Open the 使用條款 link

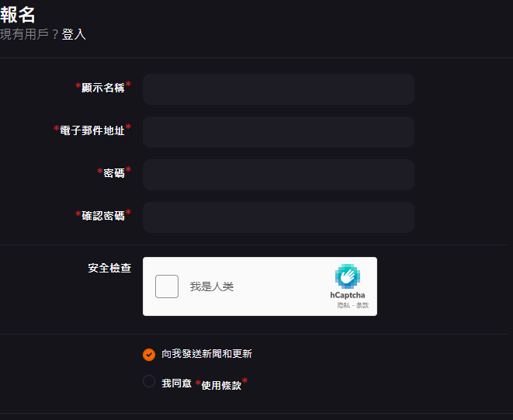(x=221, y=384)
